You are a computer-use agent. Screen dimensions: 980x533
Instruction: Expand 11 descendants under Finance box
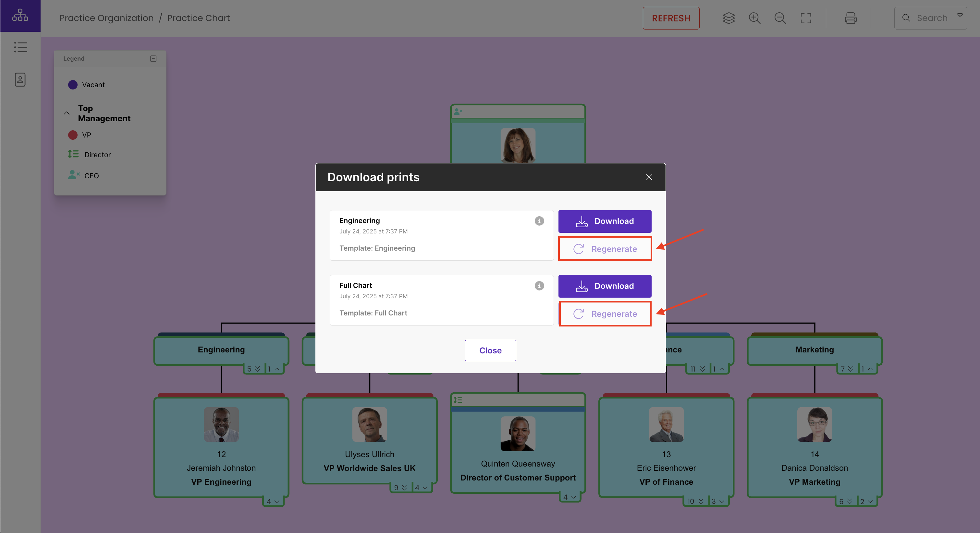pyautogui.click(x=698, y=369)
